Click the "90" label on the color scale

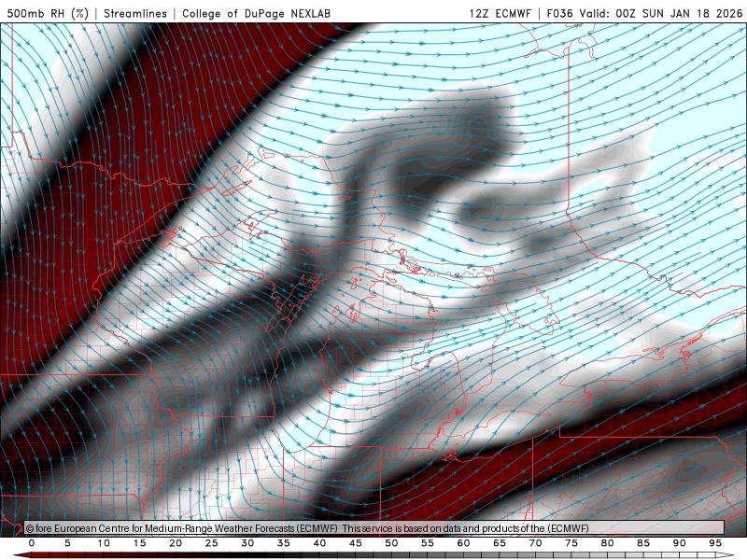pyautogui.click(x=679, y=543)
